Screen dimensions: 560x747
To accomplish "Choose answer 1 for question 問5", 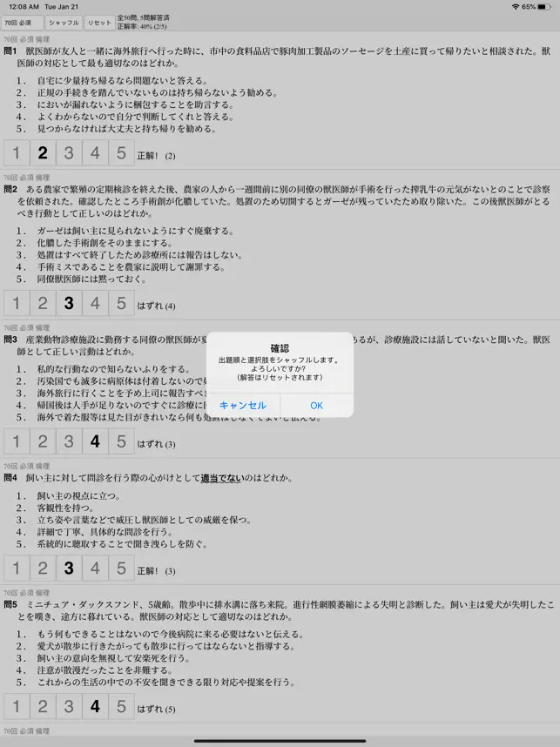I will pos(17,706).
